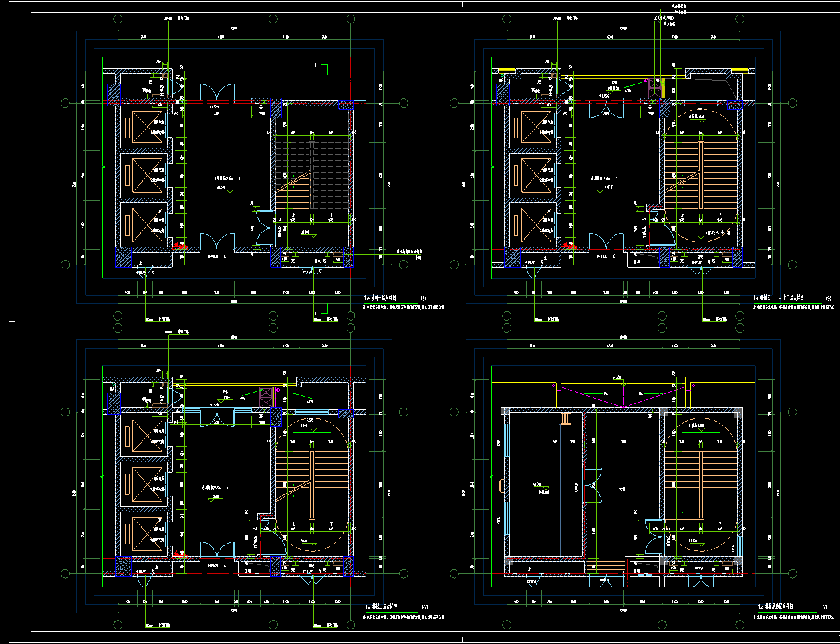Select the bottom double door of the upper-right plan lobby

click(605, 241)
